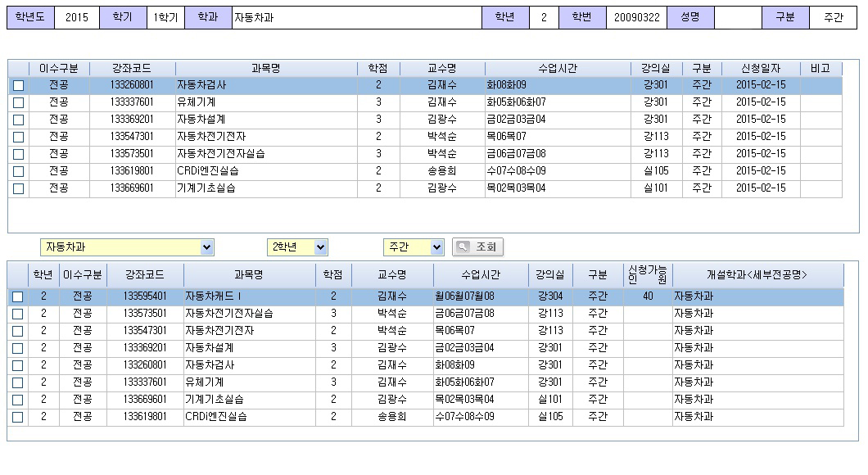Click the 학년도 field showing 2015
The height and width of the screenshot is (475, 868).
point(77,18)
